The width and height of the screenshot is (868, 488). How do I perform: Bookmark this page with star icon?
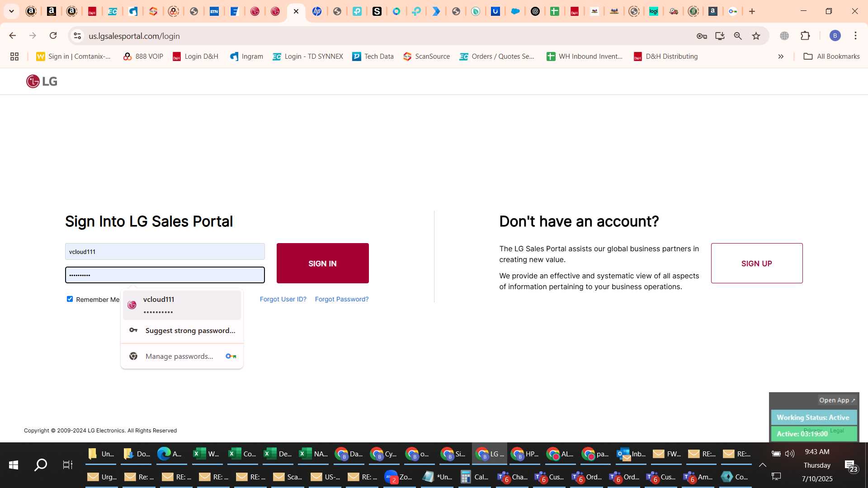point(756,36)
